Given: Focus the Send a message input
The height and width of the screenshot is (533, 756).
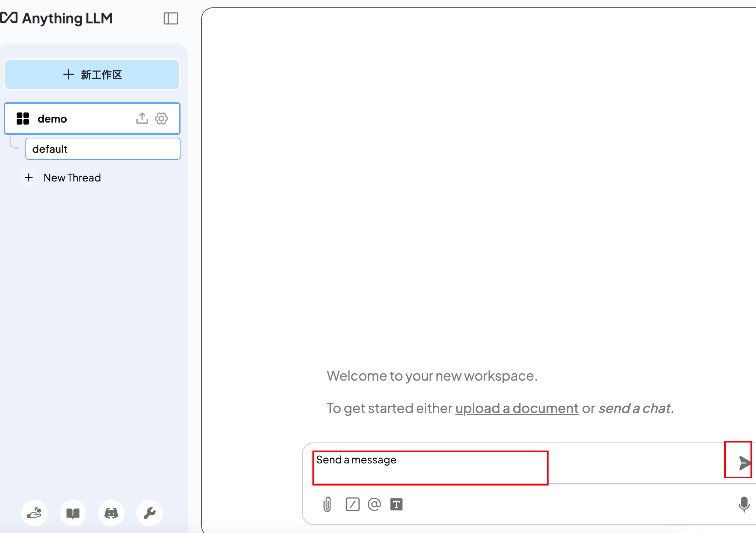Looking at the screenshot, I should (430, 467).
